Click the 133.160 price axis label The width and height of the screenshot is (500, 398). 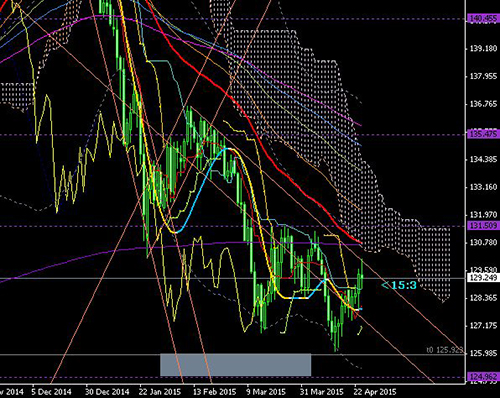[x=483, y=187]
